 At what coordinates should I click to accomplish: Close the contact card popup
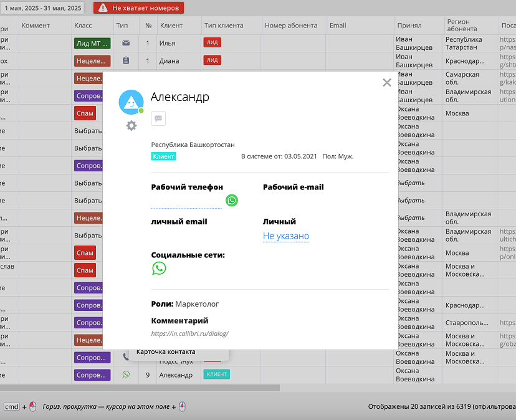(387, 83)
